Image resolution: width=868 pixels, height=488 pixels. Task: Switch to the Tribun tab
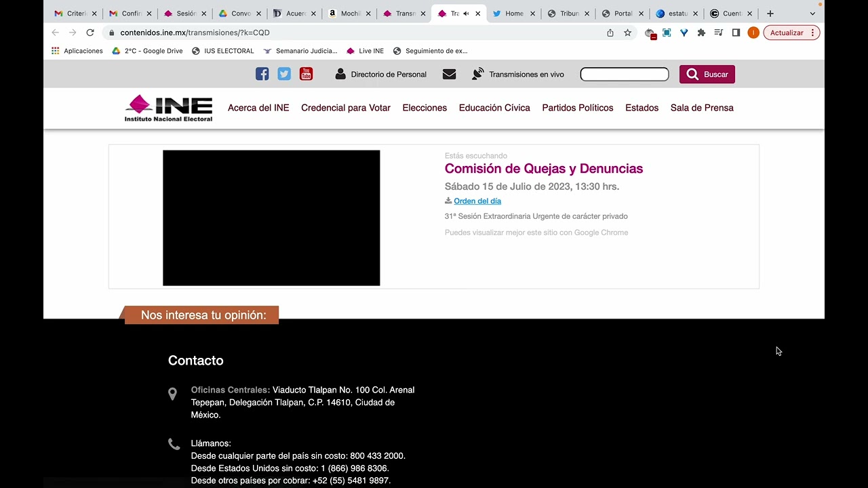click(x=569, y=14)
